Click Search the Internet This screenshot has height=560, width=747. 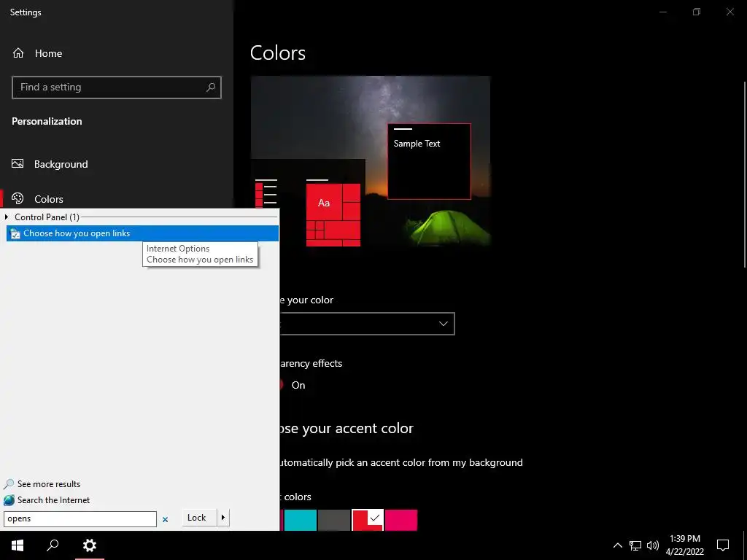click(53, 500)
